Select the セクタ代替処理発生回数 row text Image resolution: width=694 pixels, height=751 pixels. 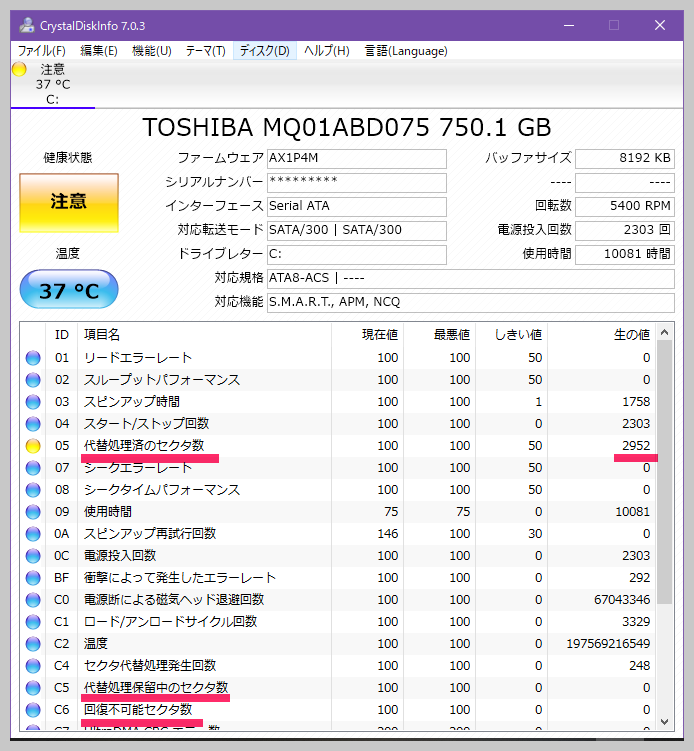click(150, 666)
